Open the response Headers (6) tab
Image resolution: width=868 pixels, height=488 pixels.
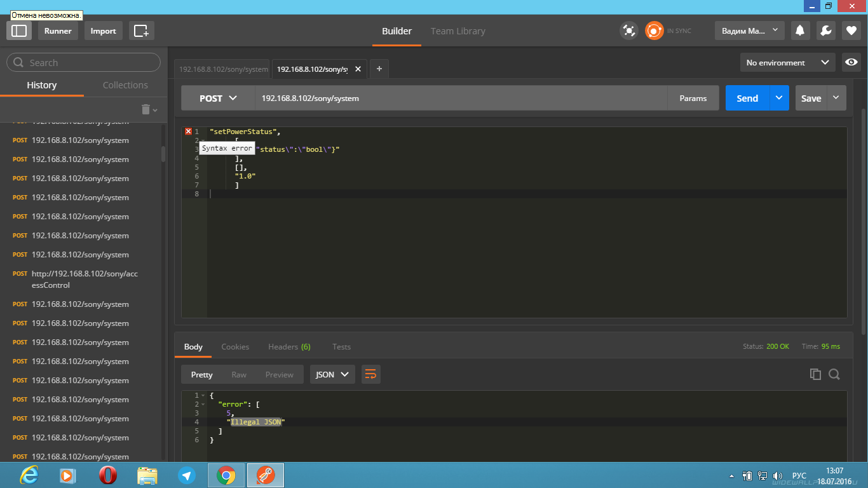pos(289,346)
